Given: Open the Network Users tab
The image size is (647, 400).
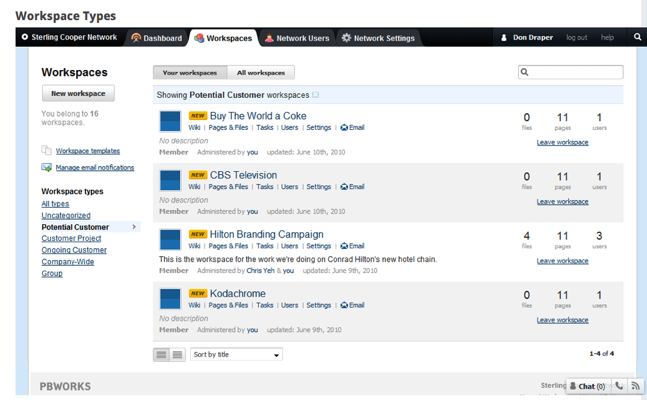Looking at the screenshot, I should 297,38.
